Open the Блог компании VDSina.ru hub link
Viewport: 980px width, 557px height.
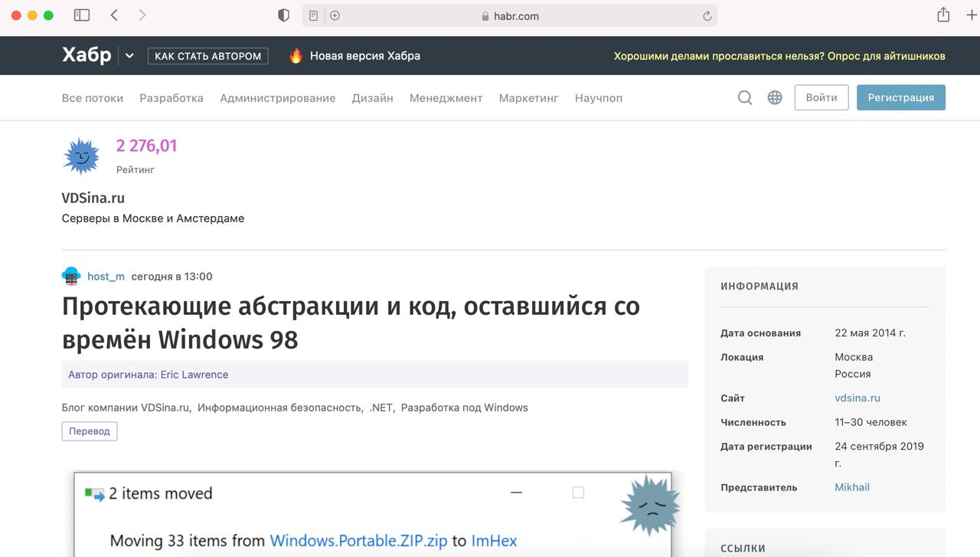pos(126,408)
